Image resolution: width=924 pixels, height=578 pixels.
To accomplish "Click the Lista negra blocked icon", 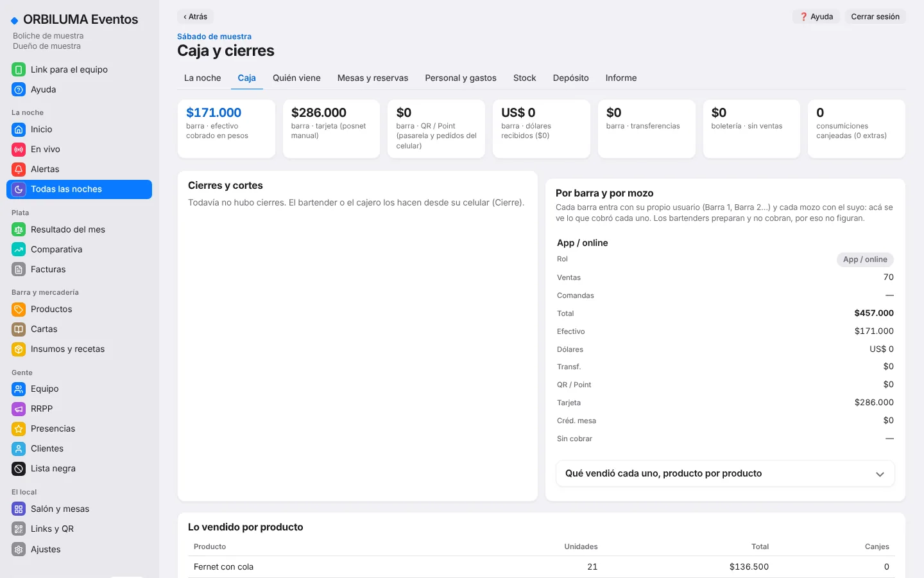I will point(19,469).
